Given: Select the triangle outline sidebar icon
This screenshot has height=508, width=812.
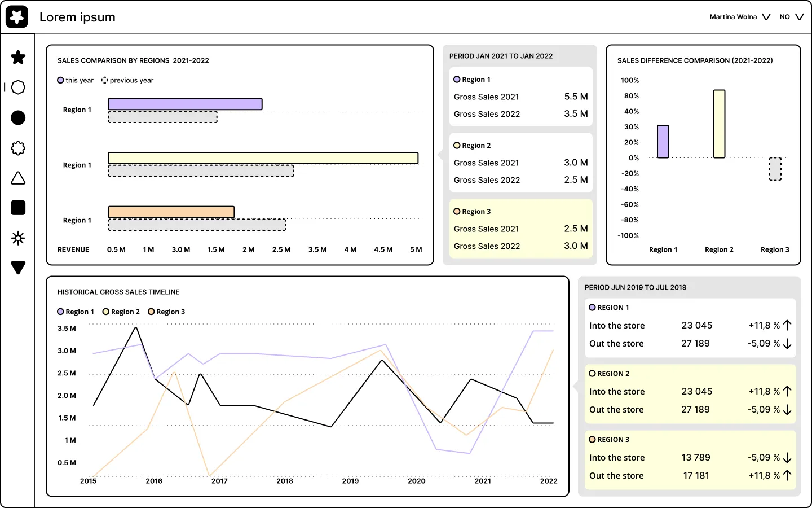Looking at the screenshot, I should (18, 178).
